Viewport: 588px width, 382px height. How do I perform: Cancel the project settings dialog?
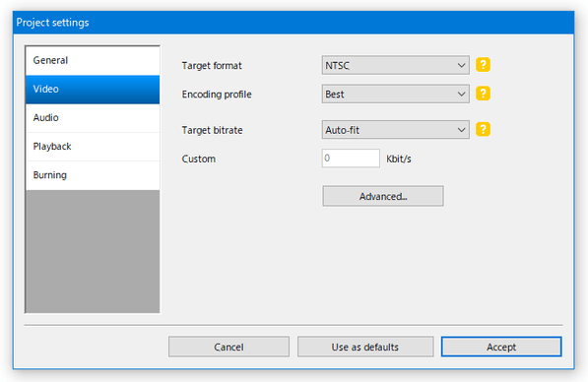click(x=229, y=347)
